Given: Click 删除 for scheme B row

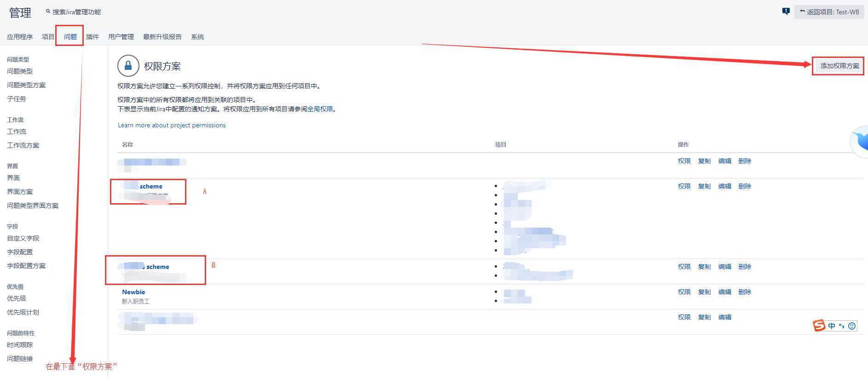Looking at the screenshot, I should point(745,267).
